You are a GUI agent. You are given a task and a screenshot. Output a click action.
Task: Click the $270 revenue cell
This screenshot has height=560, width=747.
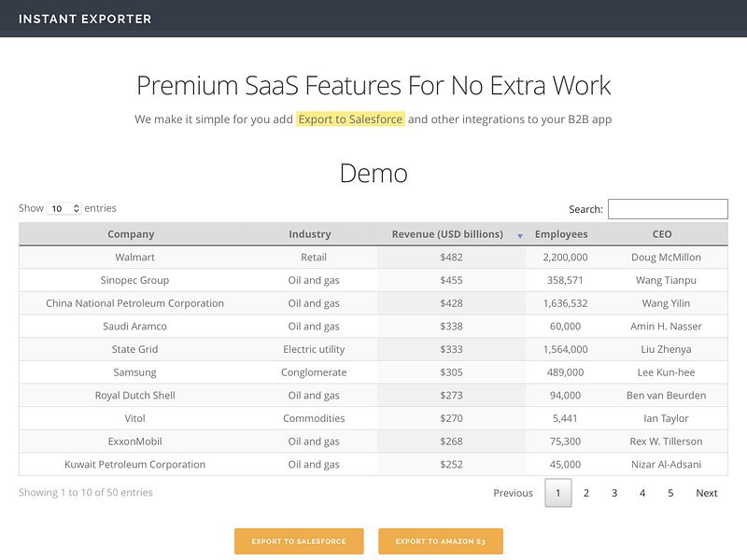click(x=451, y=418)
